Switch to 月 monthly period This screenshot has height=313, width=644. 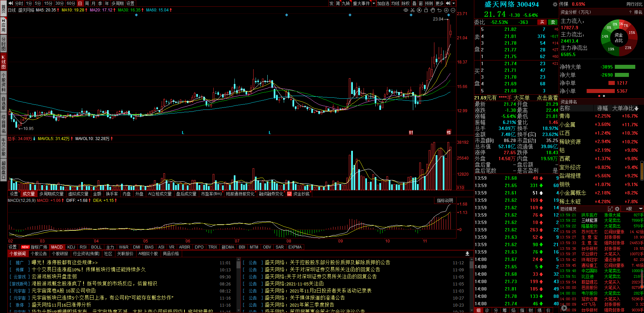(94, 3)
